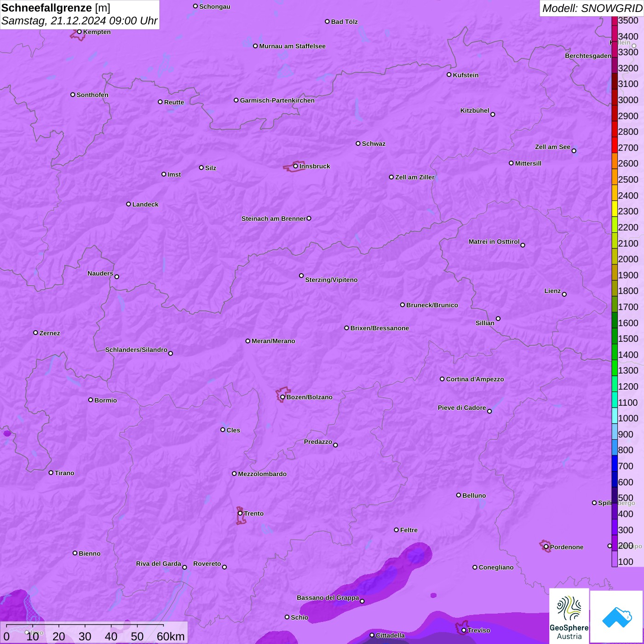Click the Kempten label
Screen dimensions: 644x644
click(x=97, y=32)
